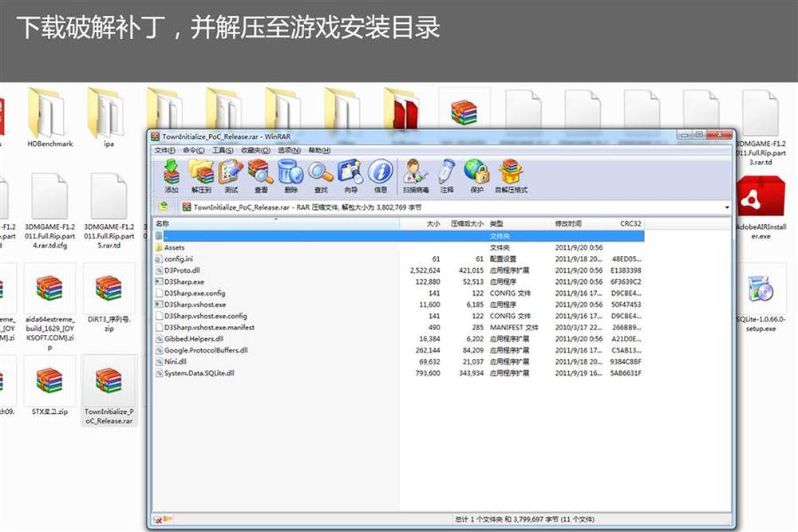The image size is (798, 532).
Task: Select the Gibbed.Helpers.dll file
Action: point(399,339)
